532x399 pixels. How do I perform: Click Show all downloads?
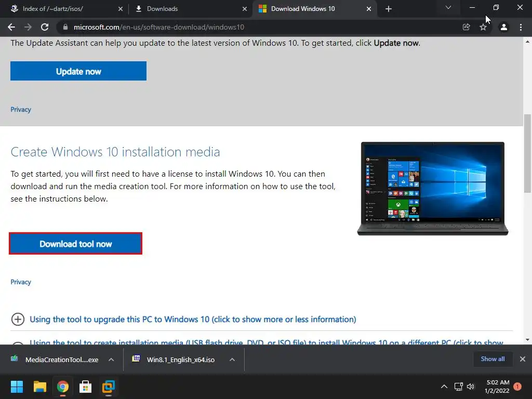(x=493, y=359)
